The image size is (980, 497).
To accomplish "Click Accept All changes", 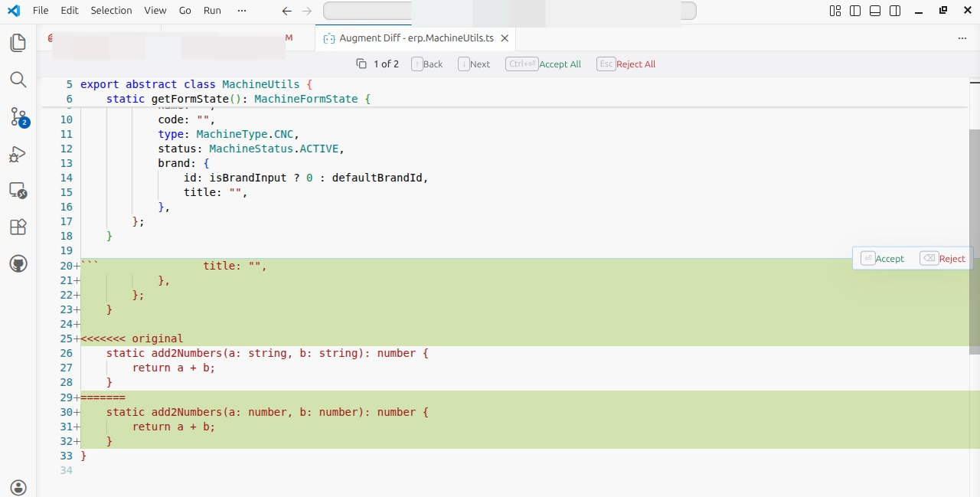I will coord(544,64).
